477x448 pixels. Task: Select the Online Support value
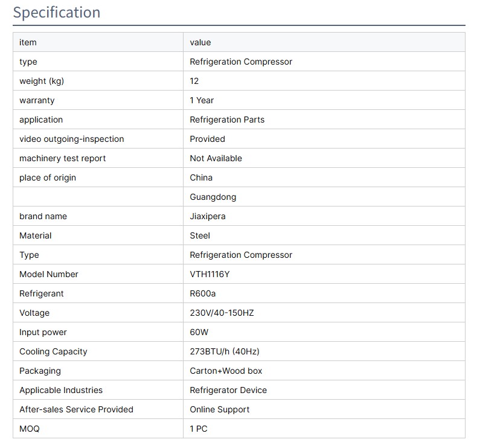tap(219, 409)
